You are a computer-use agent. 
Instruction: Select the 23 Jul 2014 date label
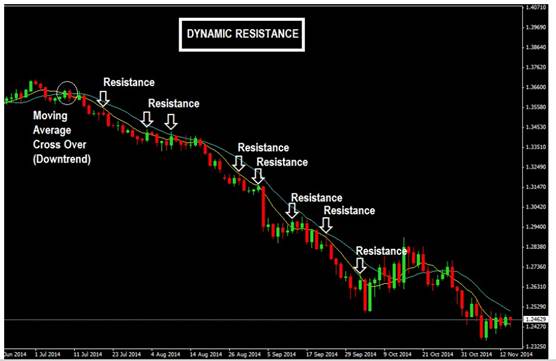tap(127, 354)
